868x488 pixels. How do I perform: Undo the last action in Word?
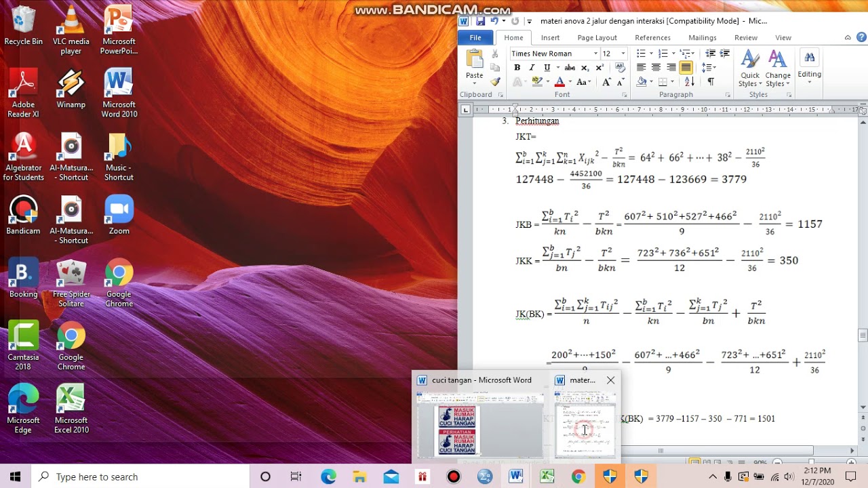click(x=494, y=21)
